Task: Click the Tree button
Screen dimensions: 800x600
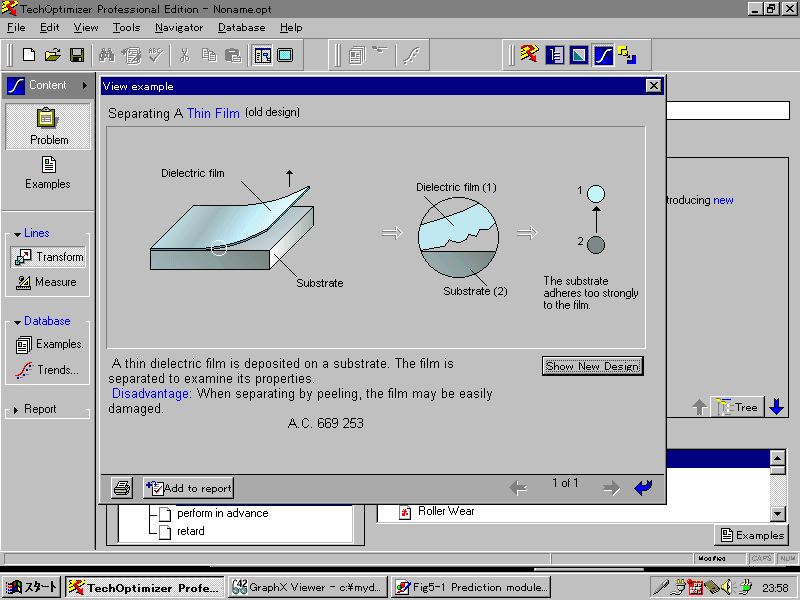Action: tap(738, 407)
